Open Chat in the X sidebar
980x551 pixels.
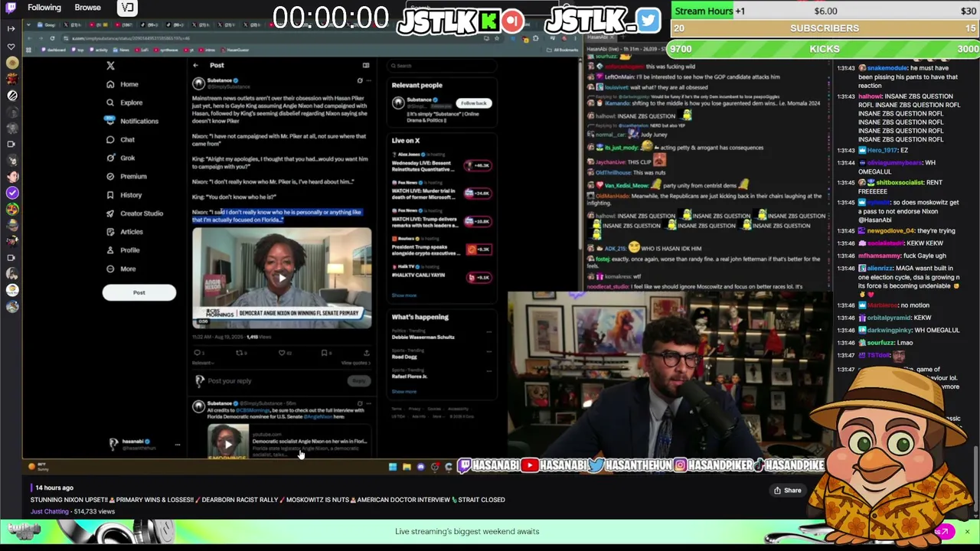(x=121, y=139)
